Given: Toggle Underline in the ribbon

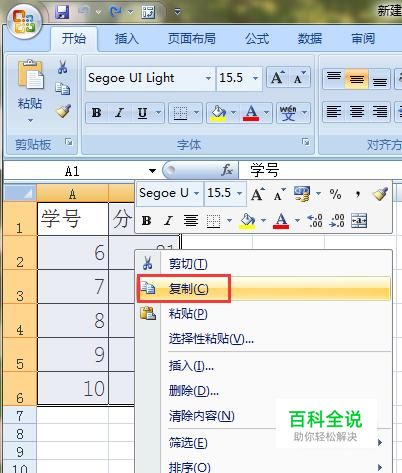Looking at the screenshot, I should click(142, 113).
